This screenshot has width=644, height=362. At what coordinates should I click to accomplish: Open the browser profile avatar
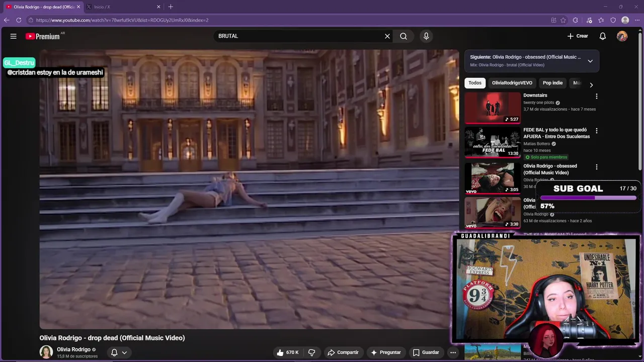(625, 20)
